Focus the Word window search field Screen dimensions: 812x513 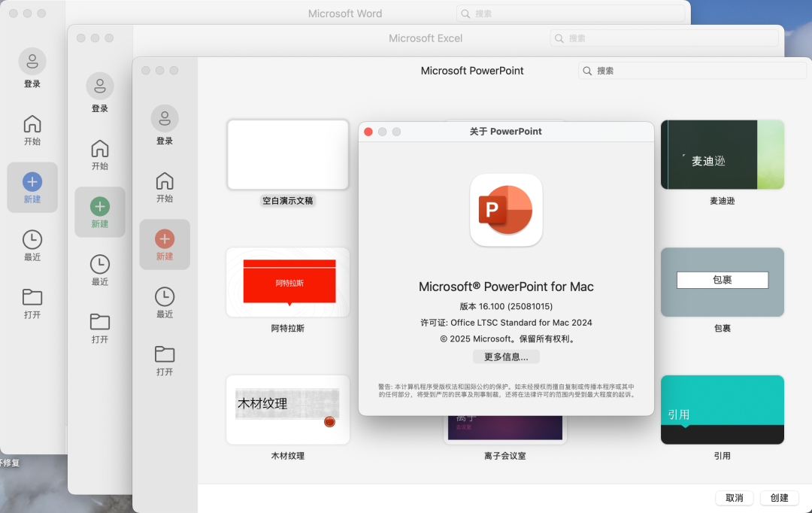point(571,14)
